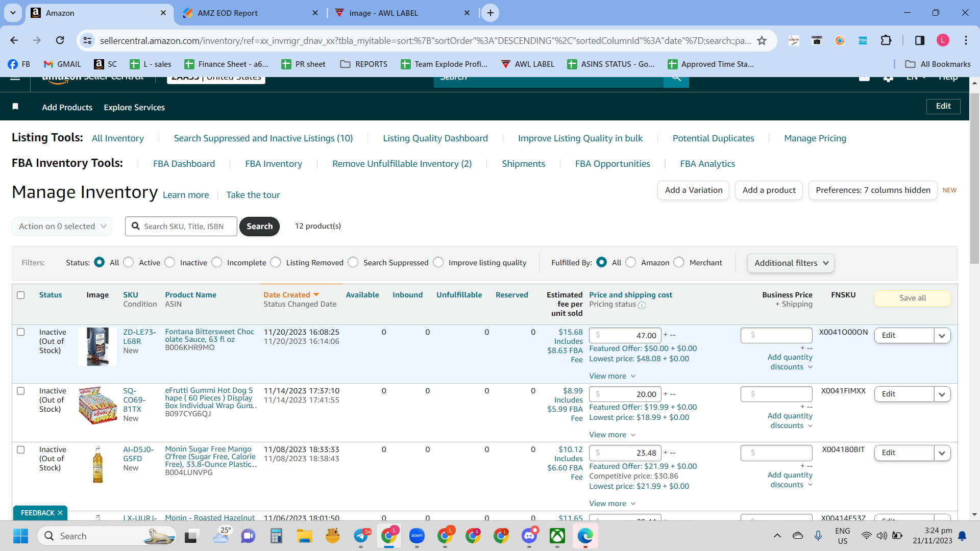Open Edit dropdown arrow for SQ-CO69-81TX

(942, 394)
